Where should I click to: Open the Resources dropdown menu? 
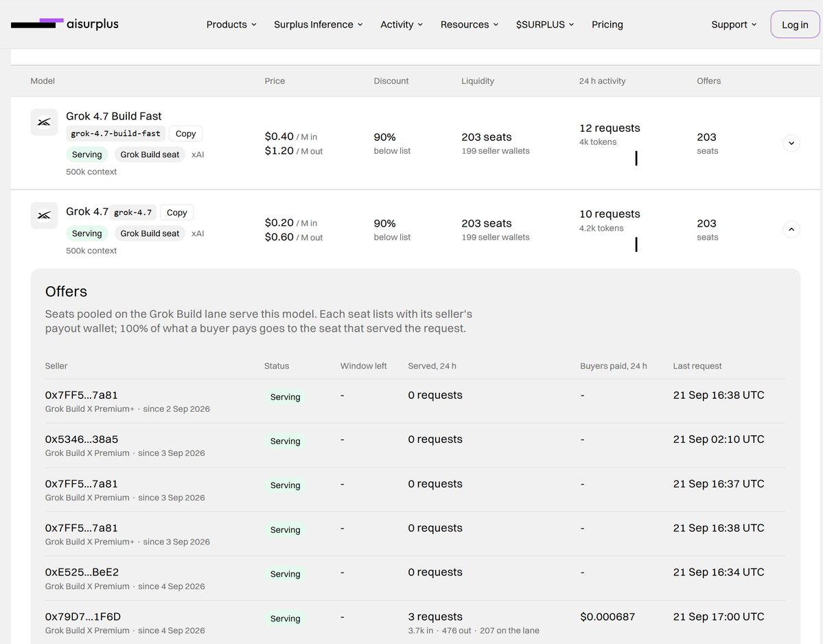coord(470,25)
